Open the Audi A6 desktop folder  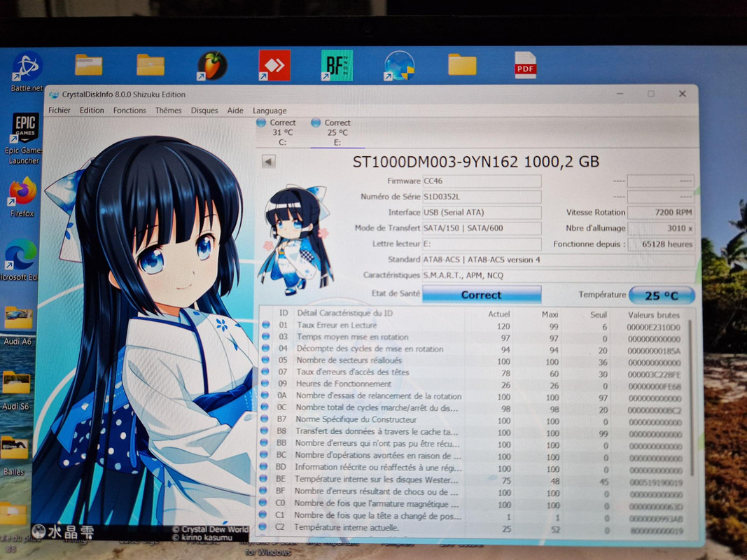pos(18,325)
